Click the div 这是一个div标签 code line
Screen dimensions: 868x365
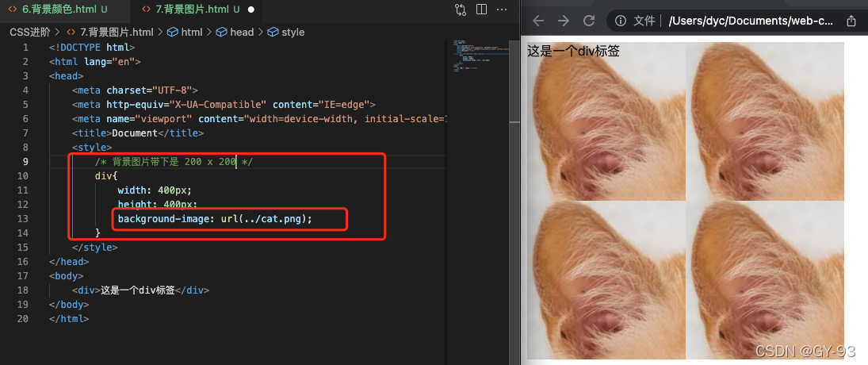[x=140, y=290]
